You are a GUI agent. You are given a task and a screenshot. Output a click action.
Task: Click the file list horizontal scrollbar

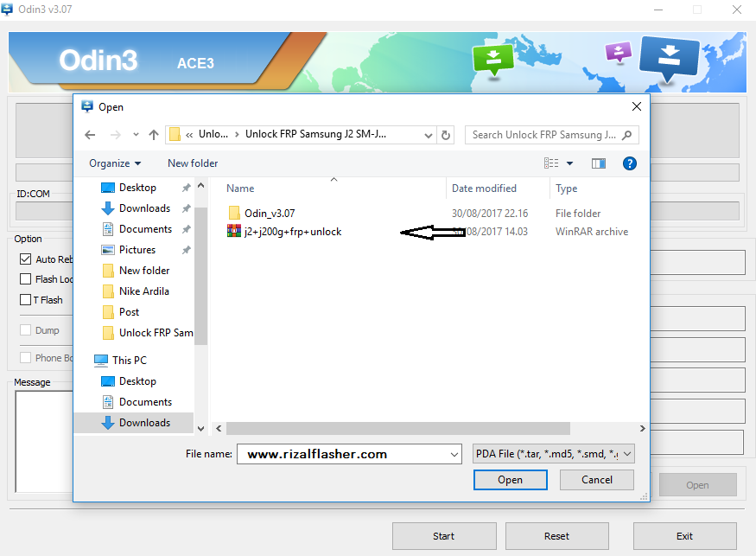397,428
